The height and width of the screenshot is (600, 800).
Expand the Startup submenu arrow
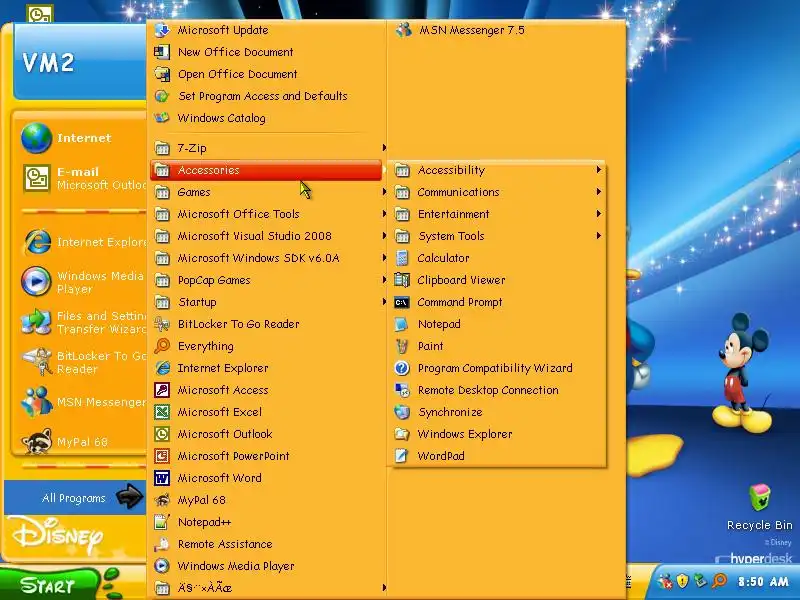(x=384, y=302)
